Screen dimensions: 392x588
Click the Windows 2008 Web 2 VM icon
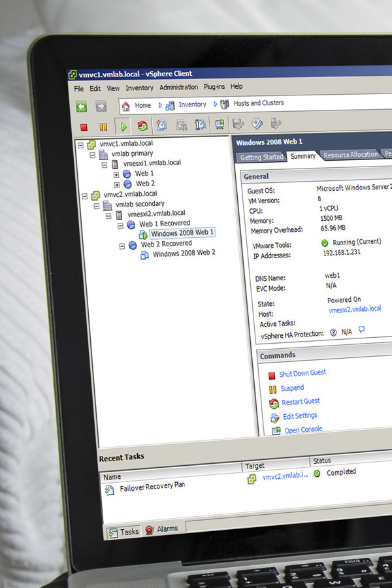pos(144,255)
